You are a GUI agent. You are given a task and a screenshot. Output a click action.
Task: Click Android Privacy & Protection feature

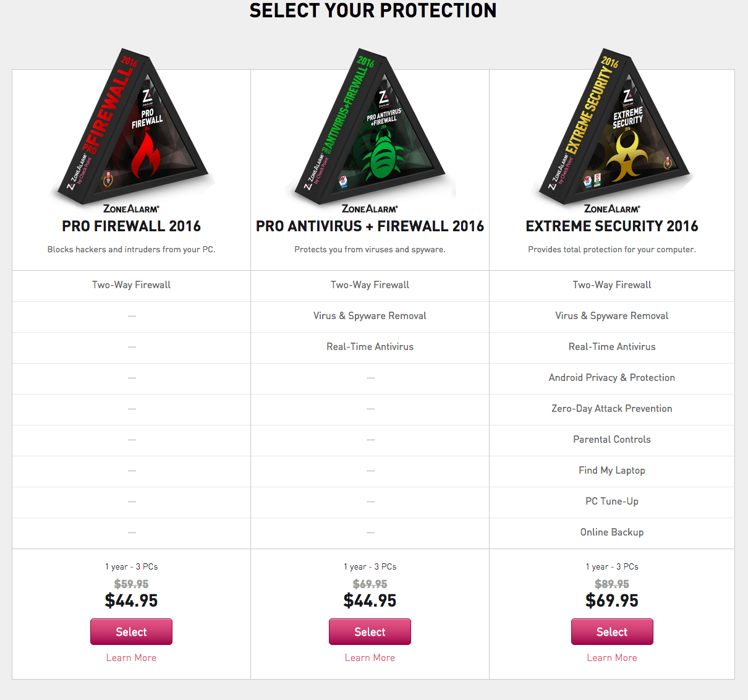click(612, 378)
